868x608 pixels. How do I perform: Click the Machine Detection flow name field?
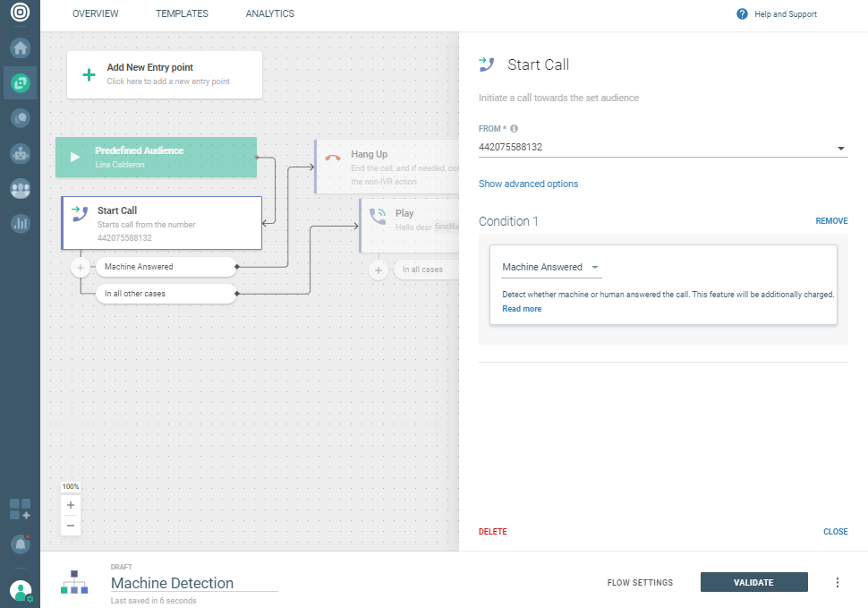click(193, 583)
